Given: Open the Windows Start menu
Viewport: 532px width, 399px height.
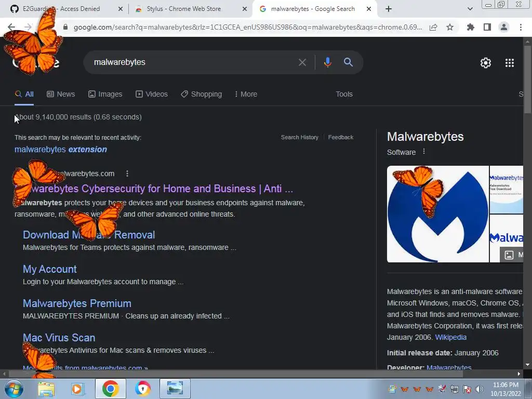Looking at the screenshot, I should point(14,389).
